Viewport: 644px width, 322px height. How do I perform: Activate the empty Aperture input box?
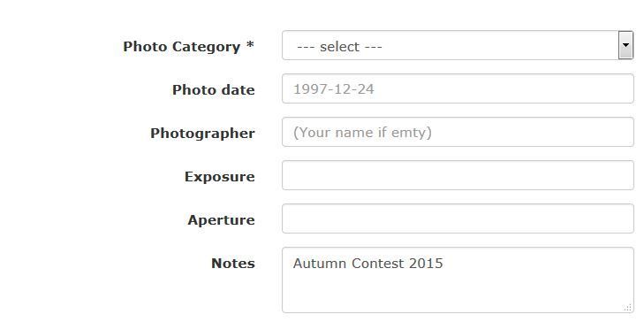click(x=458, y=218)
